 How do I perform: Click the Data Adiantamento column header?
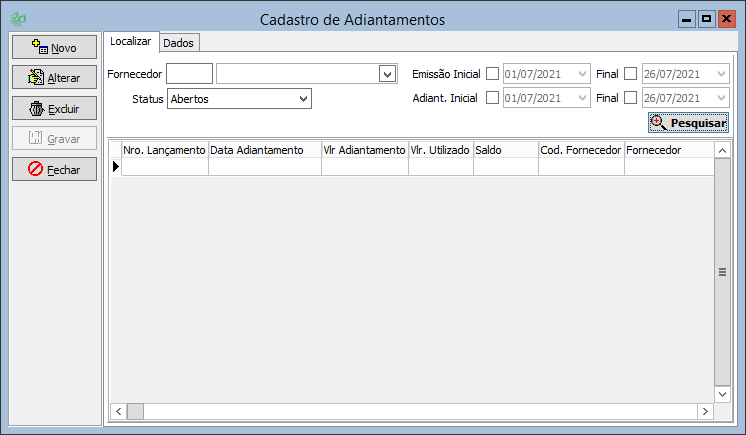[x=264, y=149]
